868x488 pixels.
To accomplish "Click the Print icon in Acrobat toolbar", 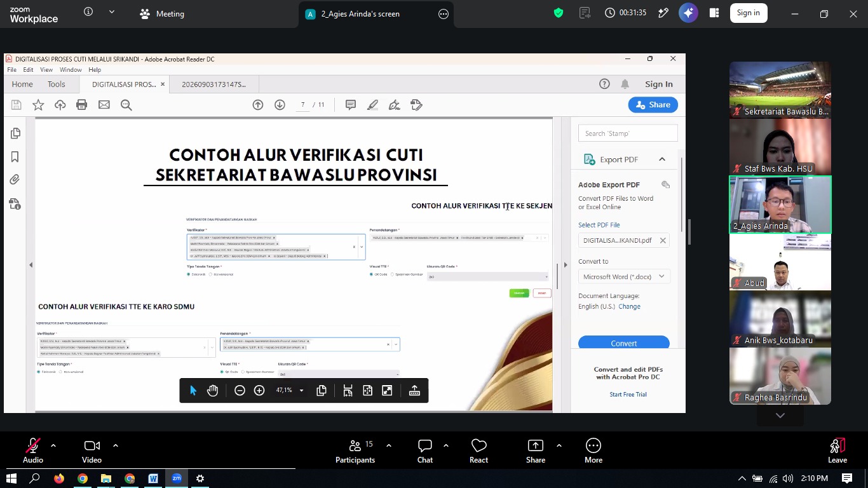I will (81, 105).
